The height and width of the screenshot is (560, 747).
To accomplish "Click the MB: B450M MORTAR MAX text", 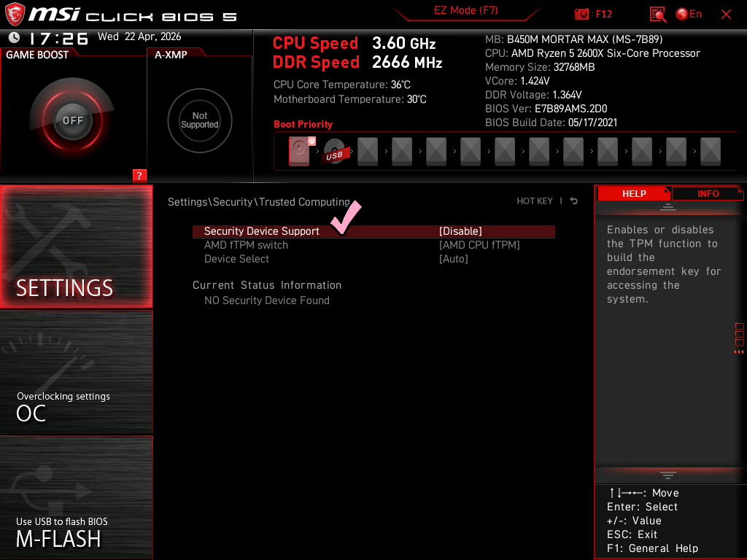I will coord(573,39).
